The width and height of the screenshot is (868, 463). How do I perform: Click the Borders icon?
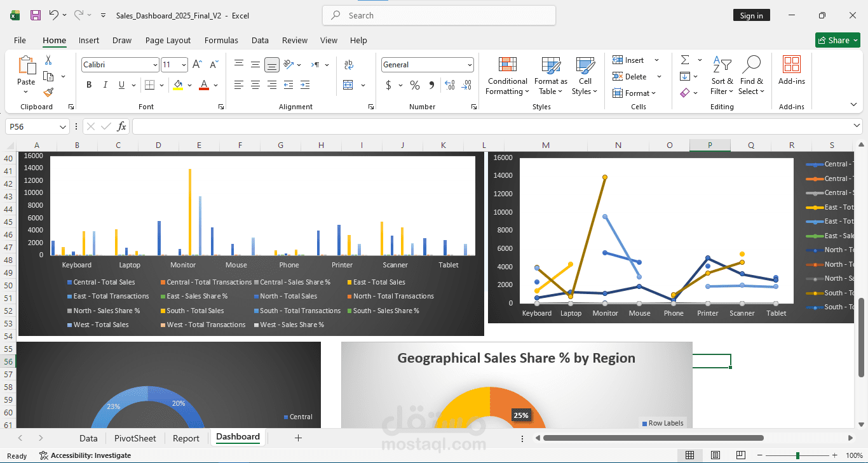(149, 85)
